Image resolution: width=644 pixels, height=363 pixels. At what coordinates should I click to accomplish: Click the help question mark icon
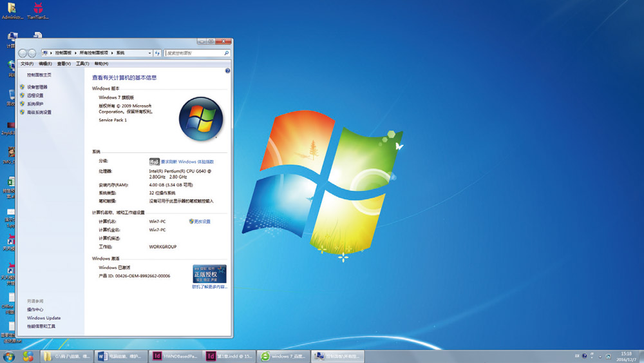tap(227, 71)
